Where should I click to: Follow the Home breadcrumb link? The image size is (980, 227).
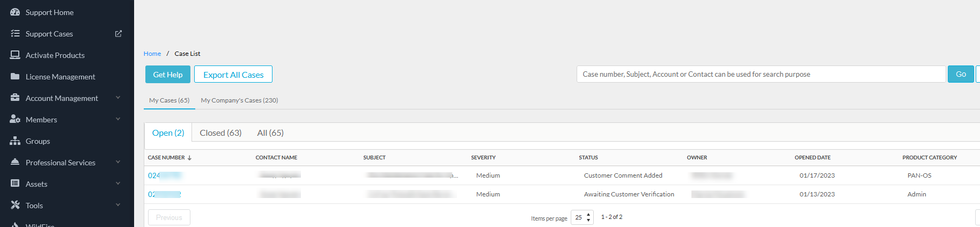[x=152, y=54]
